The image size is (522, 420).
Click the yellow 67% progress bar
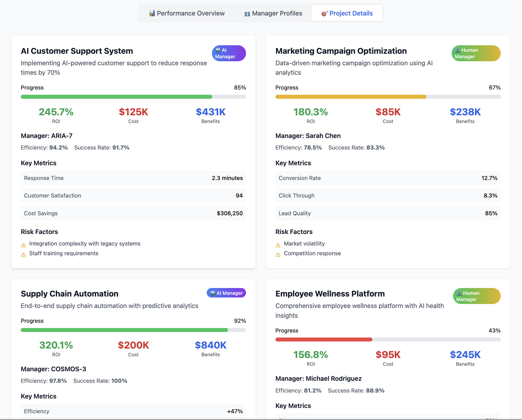point(351,97)
